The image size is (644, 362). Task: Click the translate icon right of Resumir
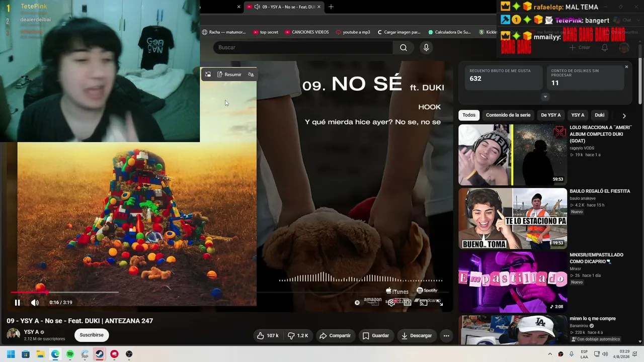tap(251, 74)
